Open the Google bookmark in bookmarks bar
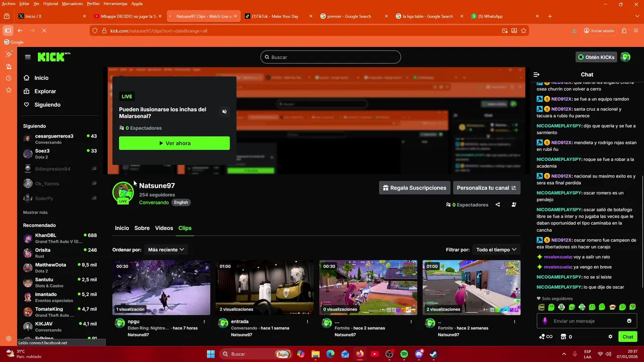Screen dimensions: 644x362 pyautogui.click(x=14, y=42)
